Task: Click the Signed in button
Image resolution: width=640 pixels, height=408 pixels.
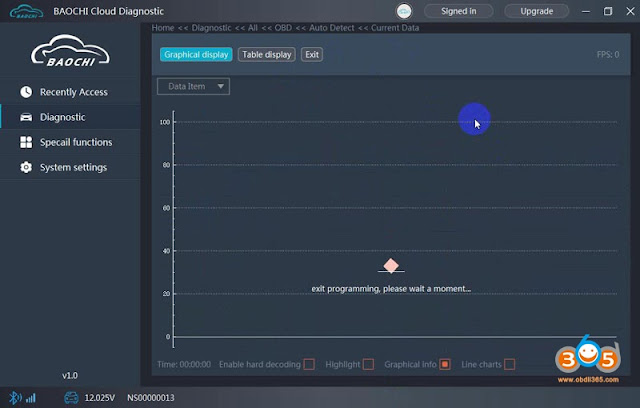Action: tap(459, 11)
